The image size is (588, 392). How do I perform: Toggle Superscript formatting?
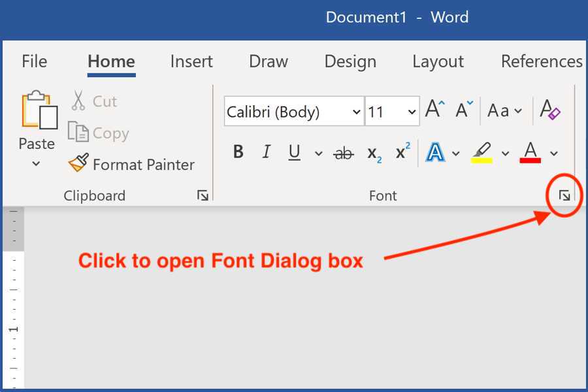tap(402, 151)
